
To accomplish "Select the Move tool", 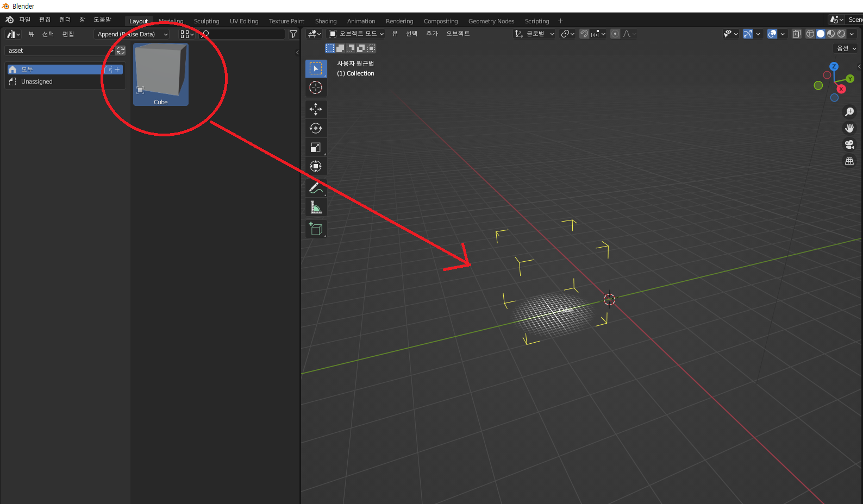I will pyautogui.click(x=316, y=109).
